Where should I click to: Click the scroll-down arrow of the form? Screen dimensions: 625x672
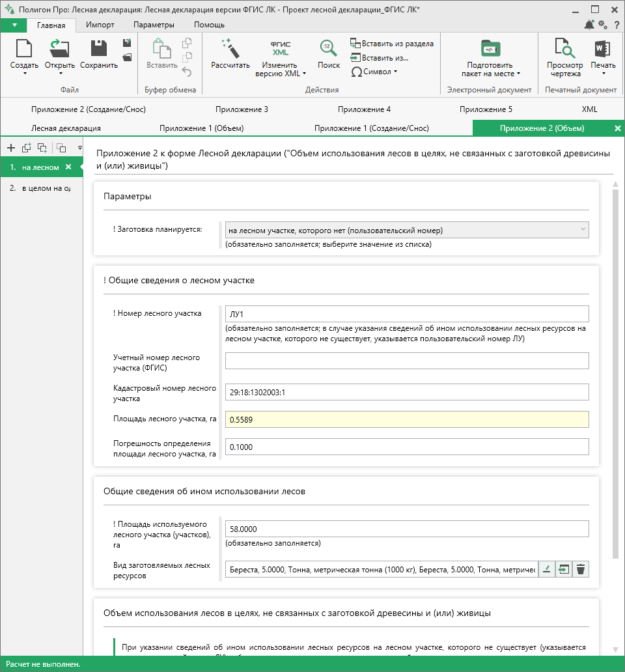point(616,649)
